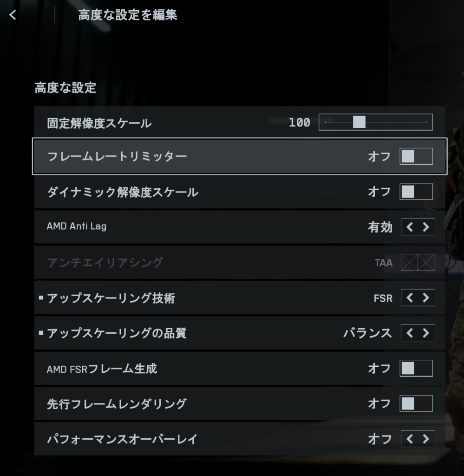Select the AMD Anti Lag row label
Viewport: 464px width, 476px height.
(77, 226)
